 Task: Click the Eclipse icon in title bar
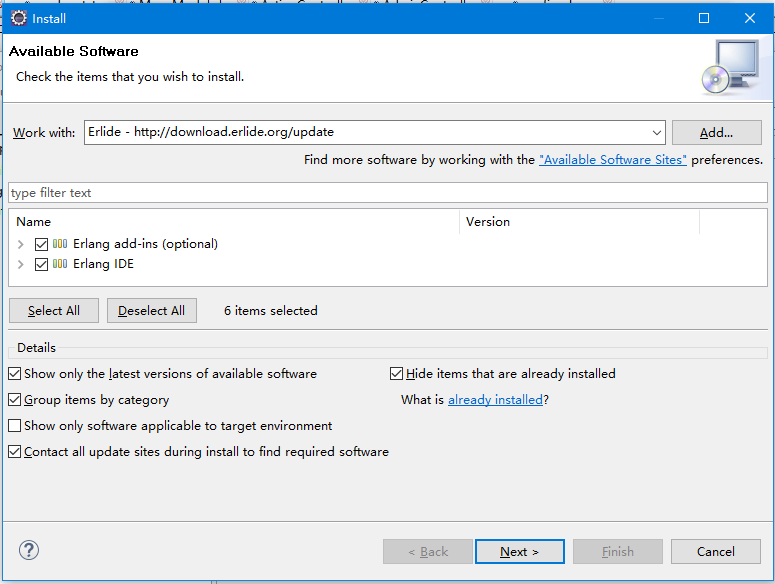19,18
